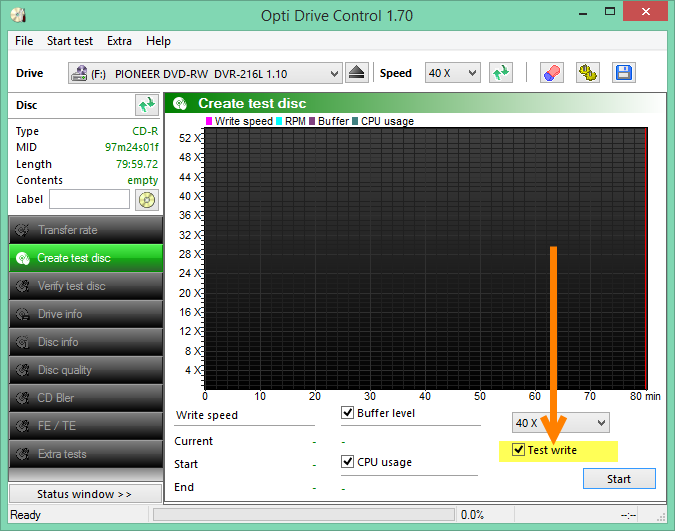The width and height of the screenshot is (675, 531).
Task: Click the Verify test disc icon
Action: click(x=22, y=286)
